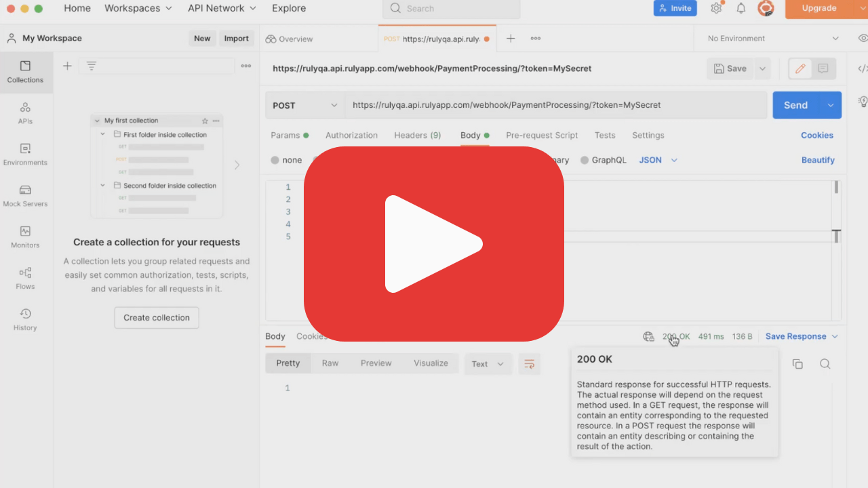Click the Invite button
This screenshot has height=488, width=868.
pyautogui.click(x=675, y=8)
